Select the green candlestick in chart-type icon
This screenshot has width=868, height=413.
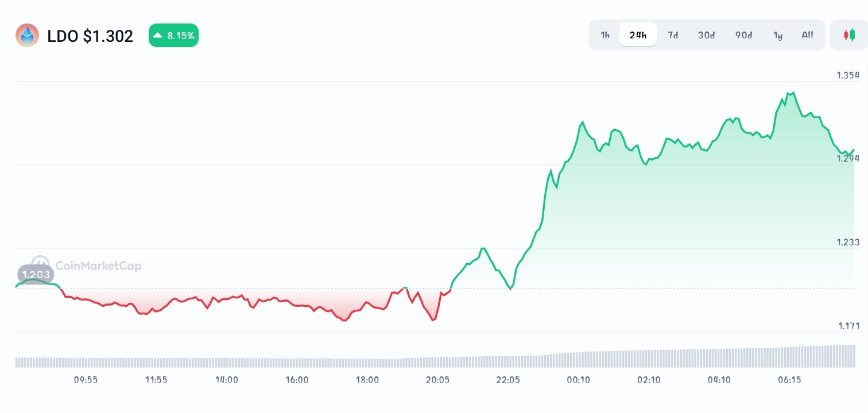point(853,35)
